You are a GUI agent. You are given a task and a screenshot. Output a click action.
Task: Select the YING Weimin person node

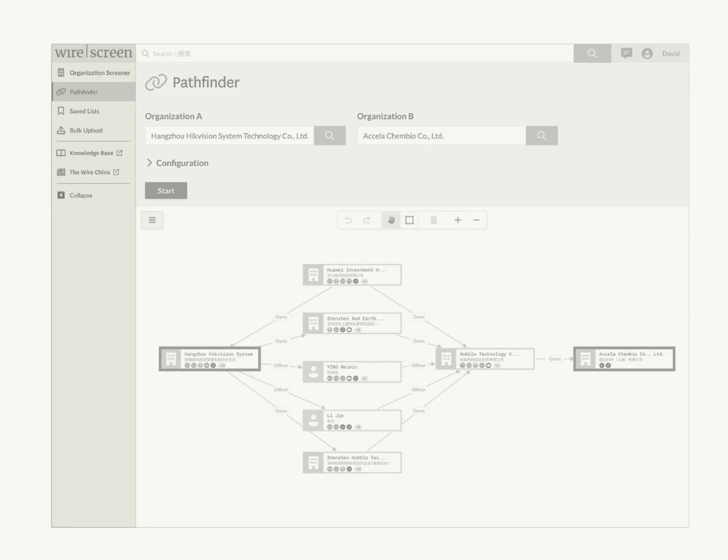352,372
